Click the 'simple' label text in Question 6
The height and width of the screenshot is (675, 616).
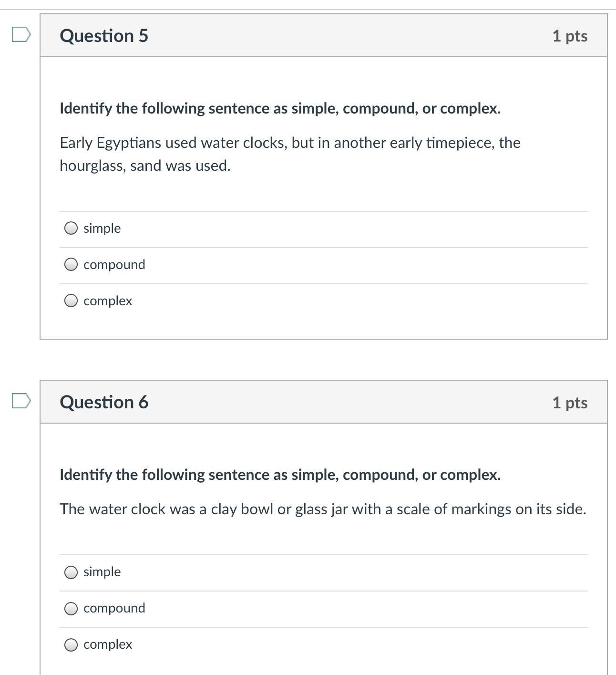click(102, 571)
